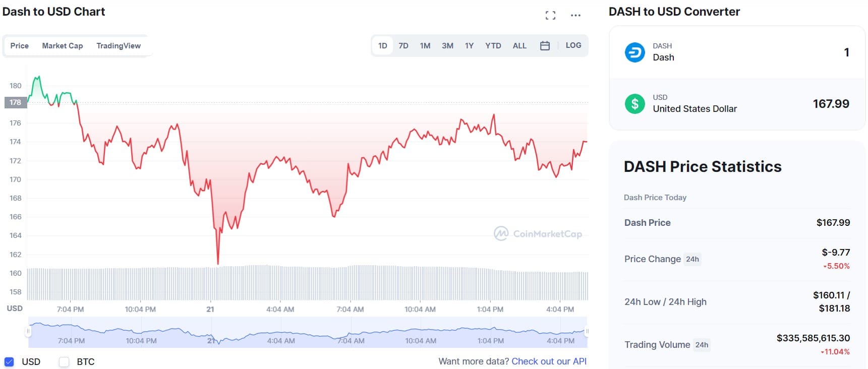The width and height of the screenshot is (868, 369).
Task: Click the DASH Price Statistics heading
Action: 703,167
